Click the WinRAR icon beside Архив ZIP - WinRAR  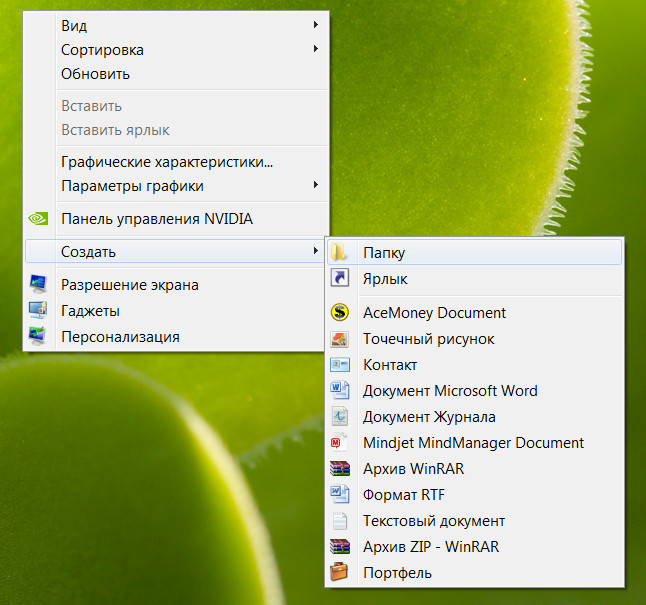tap(340, 546)
